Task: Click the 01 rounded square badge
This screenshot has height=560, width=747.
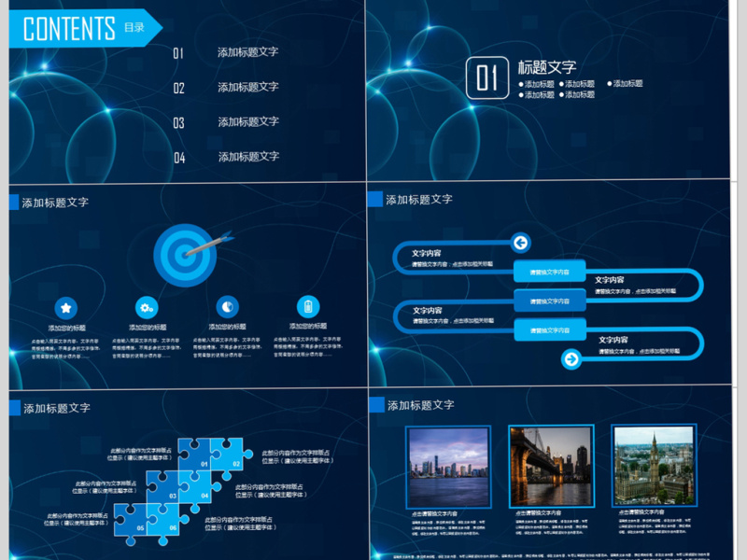Action: [486, 78]
